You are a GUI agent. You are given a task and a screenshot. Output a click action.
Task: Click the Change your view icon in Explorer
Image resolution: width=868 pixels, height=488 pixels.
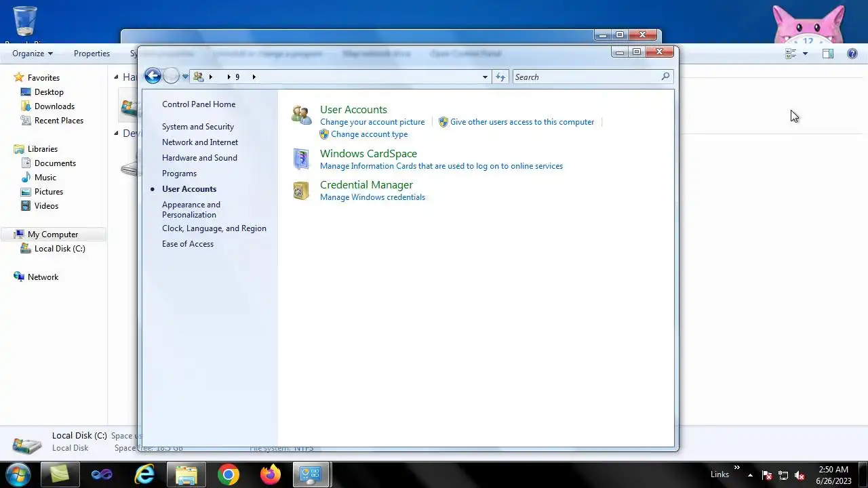[x=791, y=54]
